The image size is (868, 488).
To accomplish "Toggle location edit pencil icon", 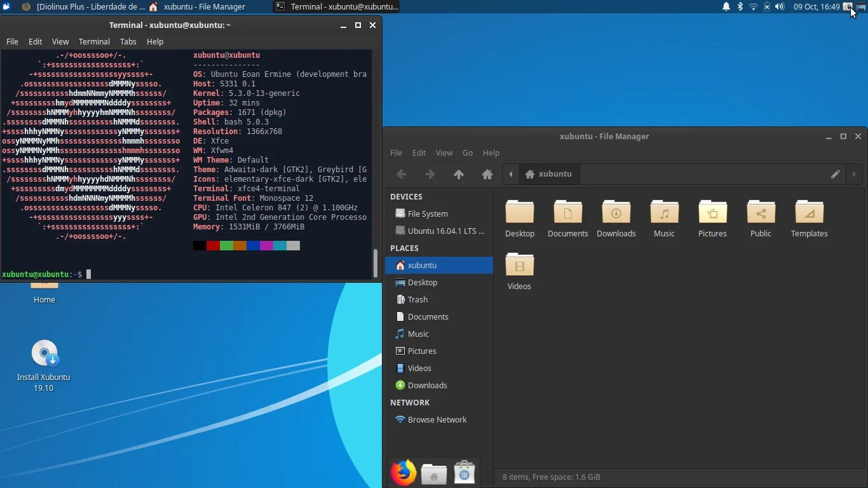I will point(836,174).
